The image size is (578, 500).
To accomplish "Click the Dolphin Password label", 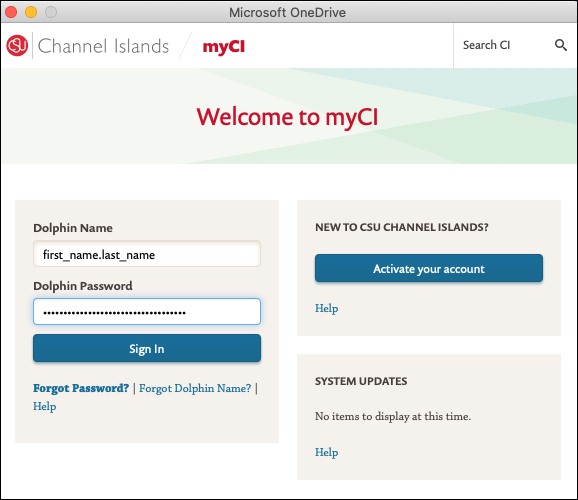I will (83, 286).
